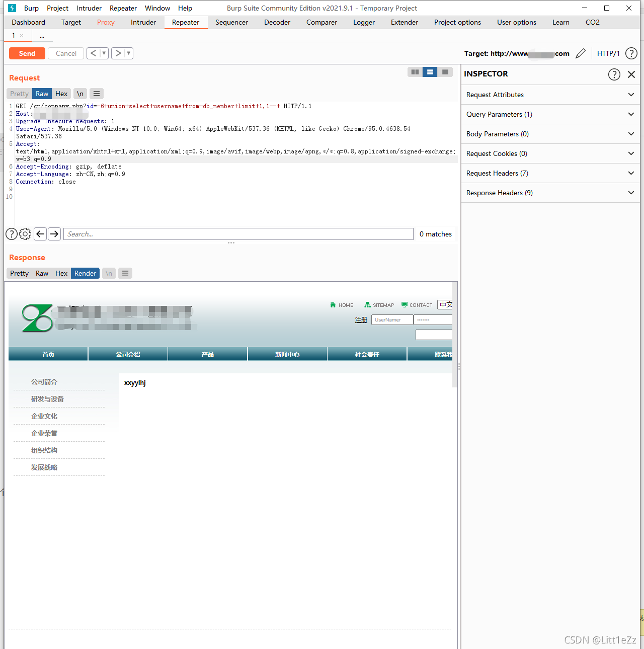Click CONTACT link in rendered page

pos(417,305)
